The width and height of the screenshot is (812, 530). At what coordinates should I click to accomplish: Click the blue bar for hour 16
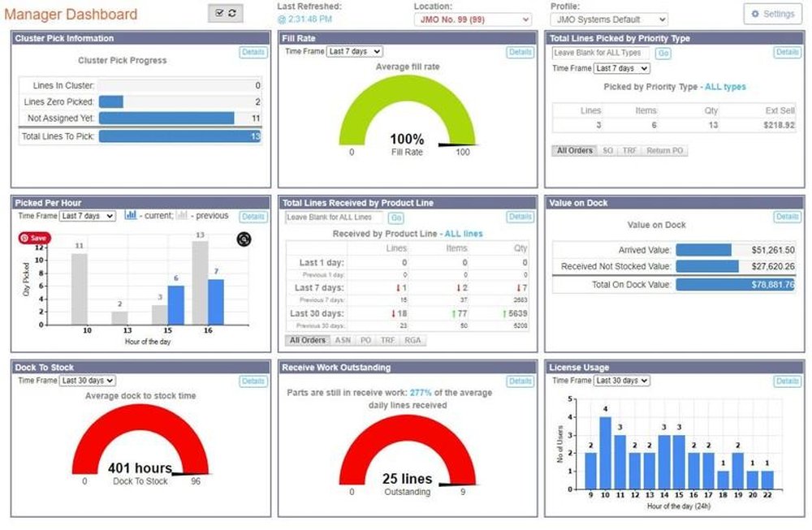point(216,302)
